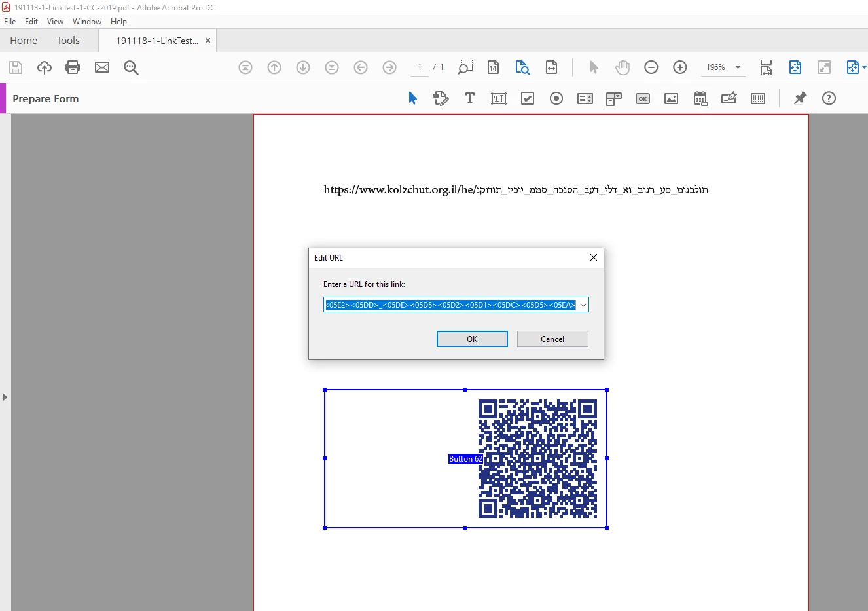868x611 pixels.
Task: Open the File menu
Action: [x=10, y=22]
